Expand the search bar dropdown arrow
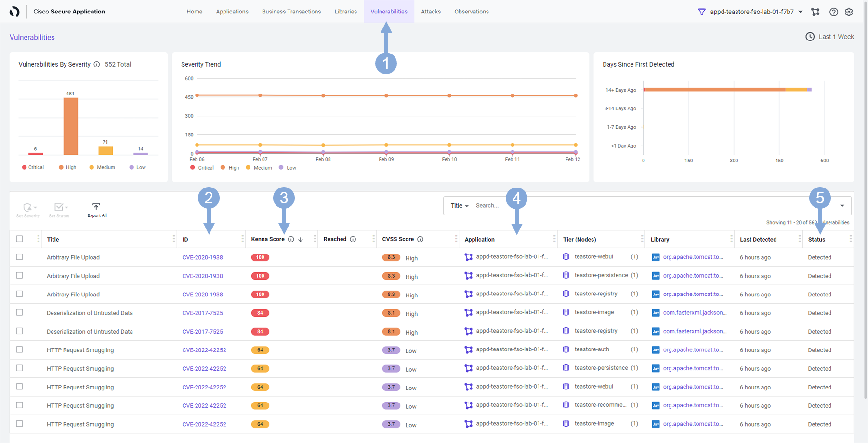 click(842, 206)
